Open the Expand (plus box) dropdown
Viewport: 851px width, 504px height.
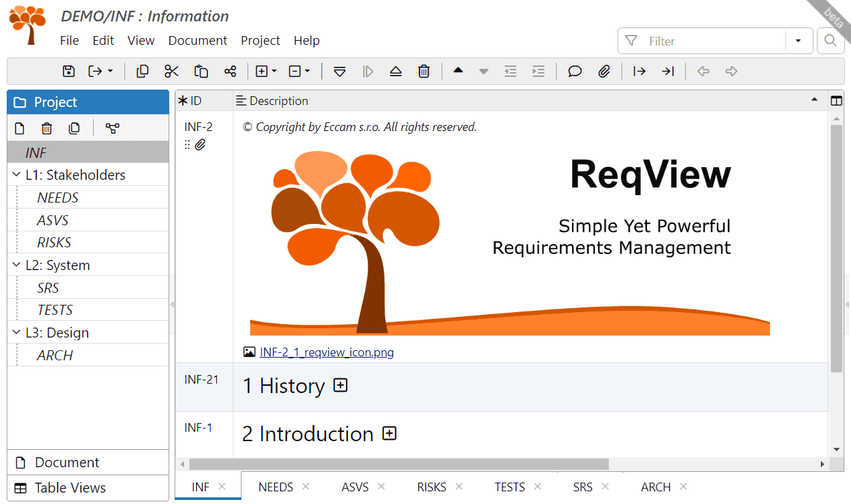pos(266,71)
